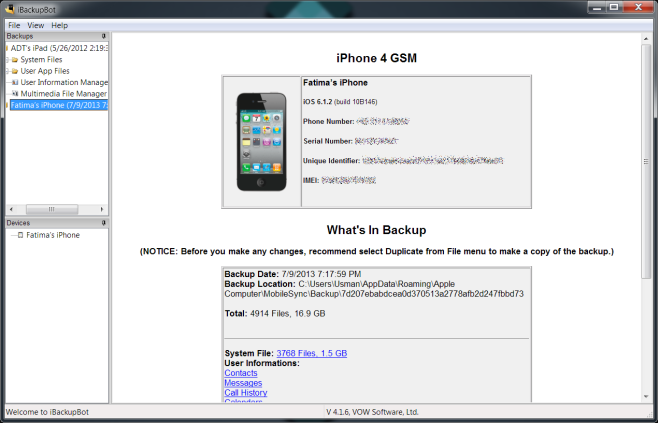Open the Call History link
Screen dimensions: 658x423
point(246,393)
